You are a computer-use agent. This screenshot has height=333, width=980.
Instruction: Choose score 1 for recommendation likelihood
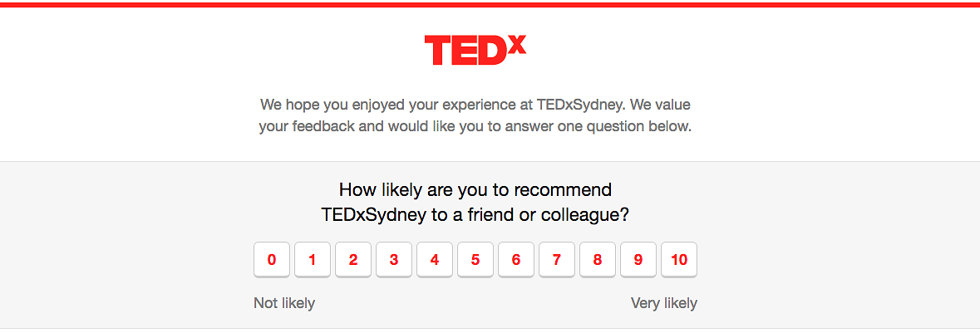click(x=313, y=260)
